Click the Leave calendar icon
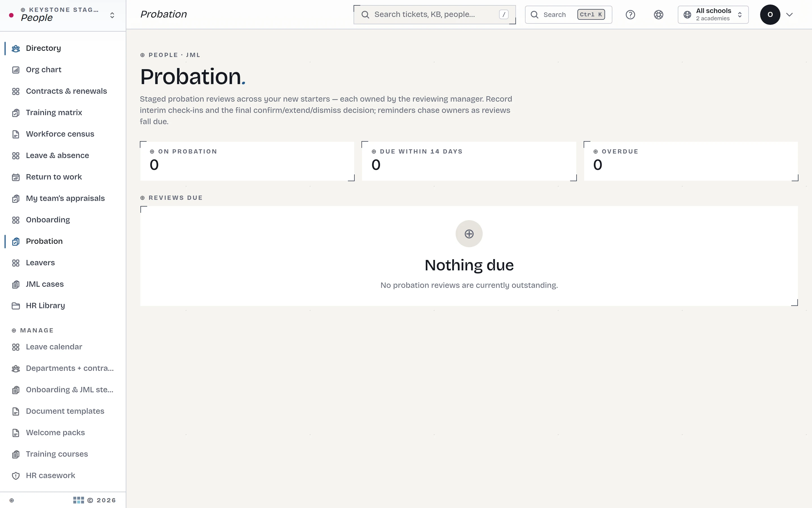Screen dimensions: 812x508 [x=16, y=347]
